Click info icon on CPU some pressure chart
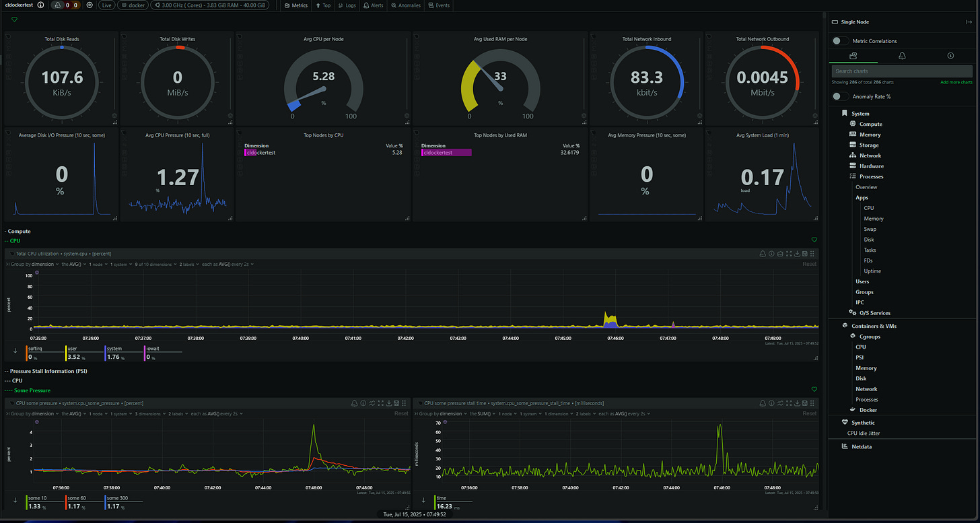This screenshot has width=980, height=523. 363,403
